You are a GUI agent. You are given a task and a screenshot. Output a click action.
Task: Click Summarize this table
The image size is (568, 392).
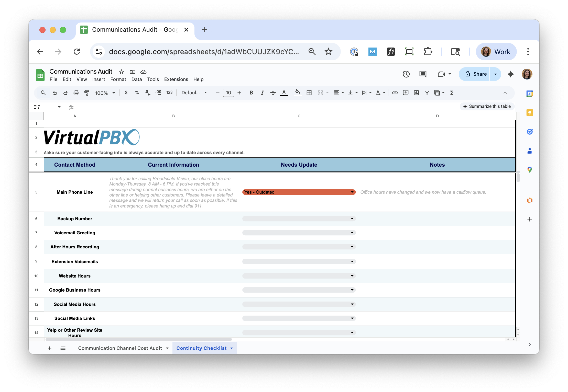click(x=487, y=106)
